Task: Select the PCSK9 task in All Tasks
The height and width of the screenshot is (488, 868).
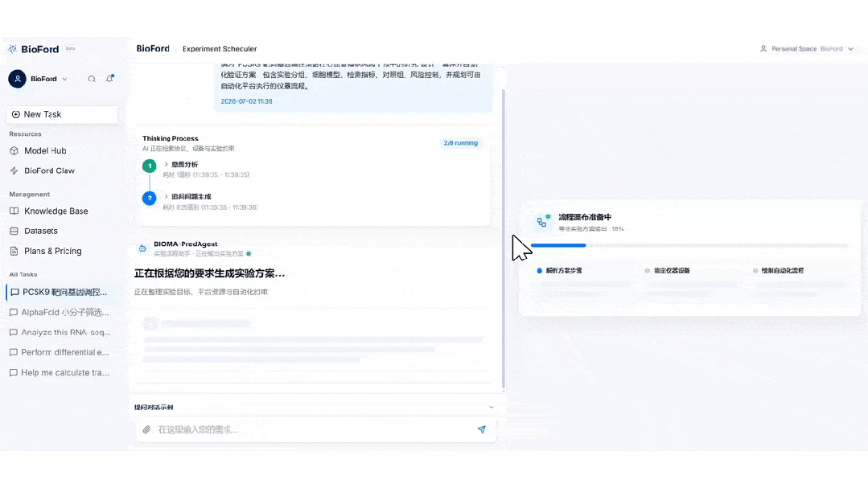Action: click(x=62, y=292)
